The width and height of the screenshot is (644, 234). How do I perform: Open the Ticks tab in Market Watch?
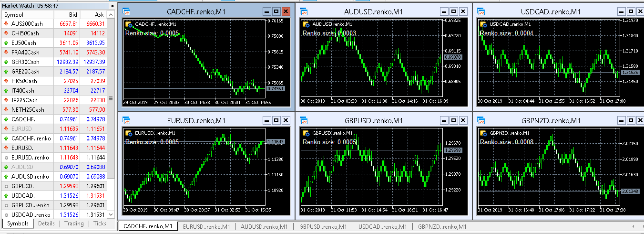pos(100,223)
